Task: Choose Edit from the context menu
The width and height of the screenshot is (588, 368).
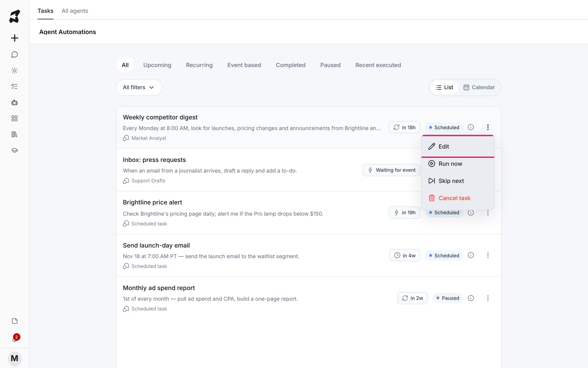Action: tap(458, 147)
